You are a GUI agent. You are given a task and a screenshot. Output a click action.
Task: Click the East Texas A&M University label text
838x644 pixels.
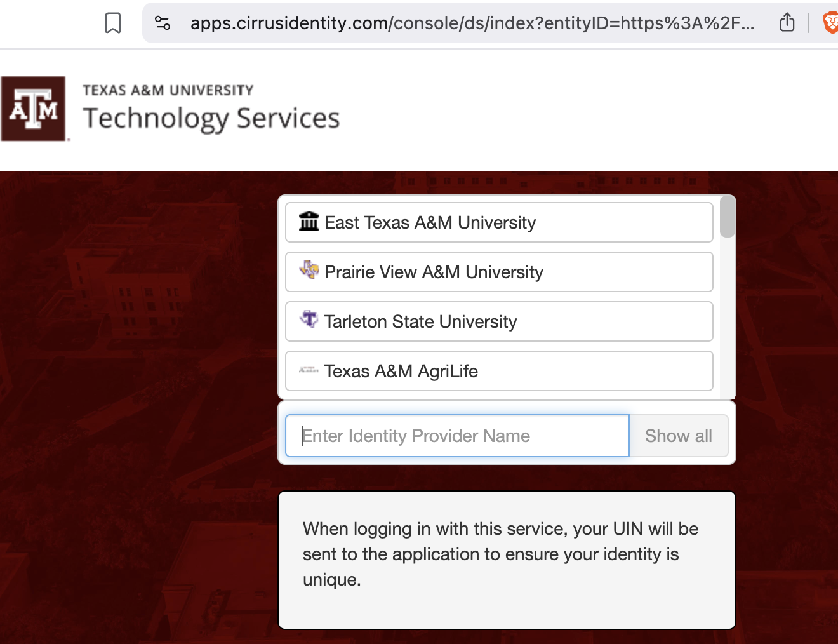[430, 222]
